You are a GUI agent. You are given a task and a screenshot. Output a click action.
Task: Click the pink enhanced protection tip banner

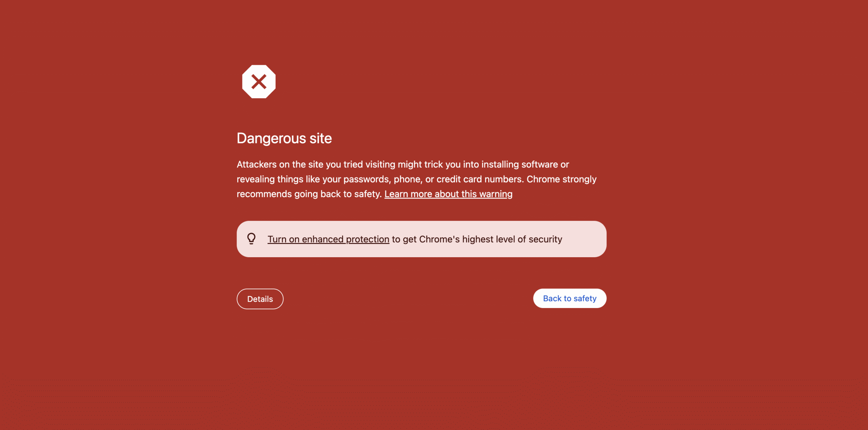pyautogui.click(x=421, y=239)
